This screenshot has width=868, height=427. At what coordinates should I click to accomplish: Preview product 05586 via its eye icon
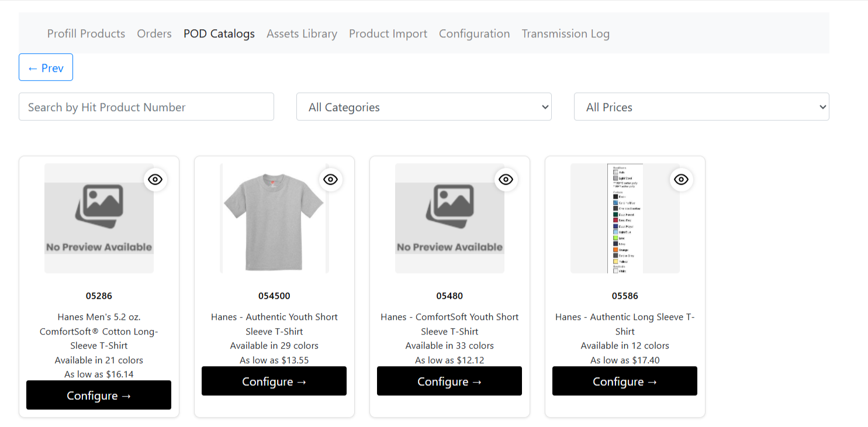(x=681, y=180)
